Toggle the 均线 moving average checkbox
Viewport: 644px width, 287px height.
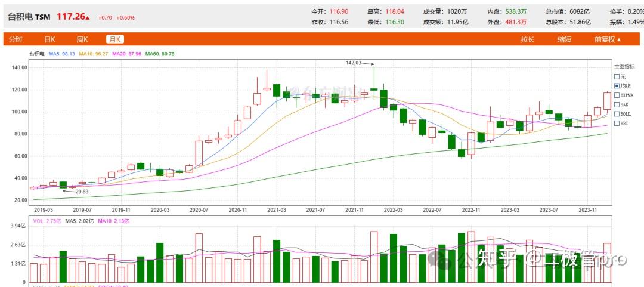pos(617,86)
